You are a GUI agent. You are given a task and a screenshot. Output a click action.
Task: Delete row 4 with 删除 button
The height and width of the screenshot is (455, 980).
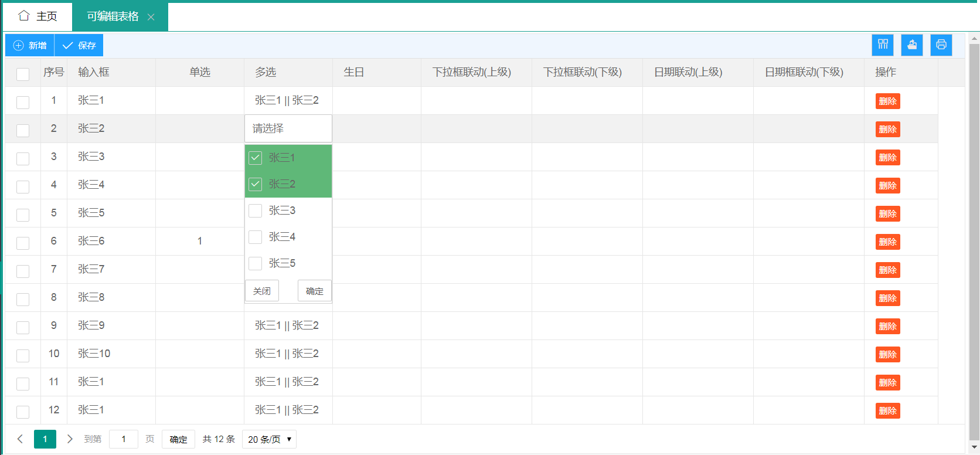pos(888,185)
